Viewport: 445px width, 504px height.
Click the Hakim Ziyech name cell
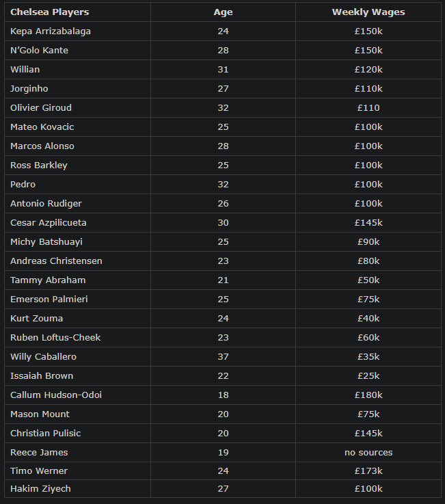[x=40, y=488]
